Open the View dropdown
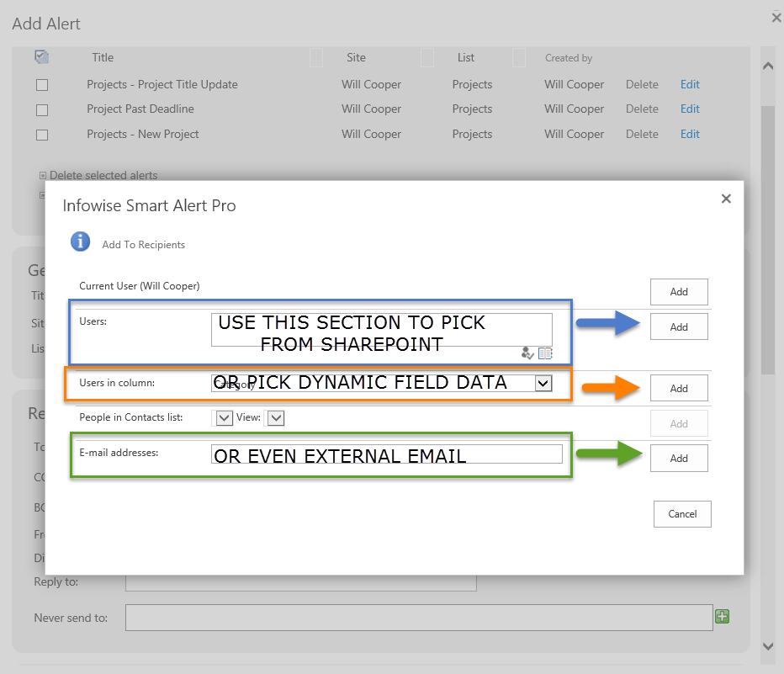Screen dimensions: 784x674 (x=276, y=418)
